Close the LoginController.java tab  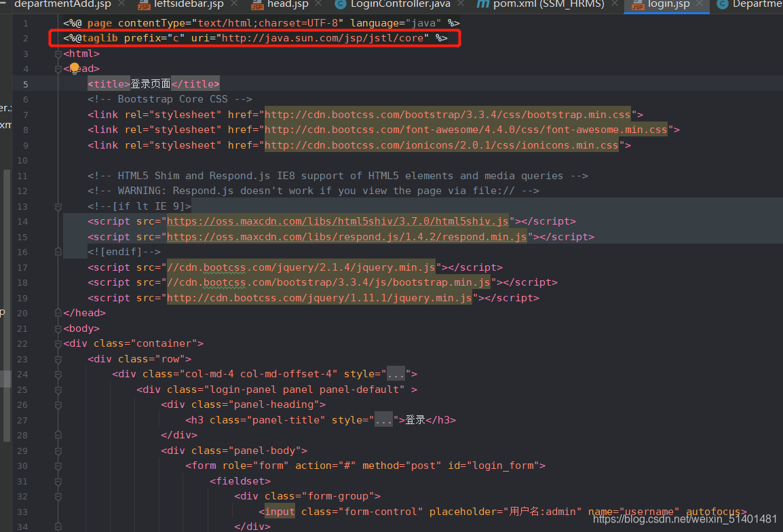point(461,4)
